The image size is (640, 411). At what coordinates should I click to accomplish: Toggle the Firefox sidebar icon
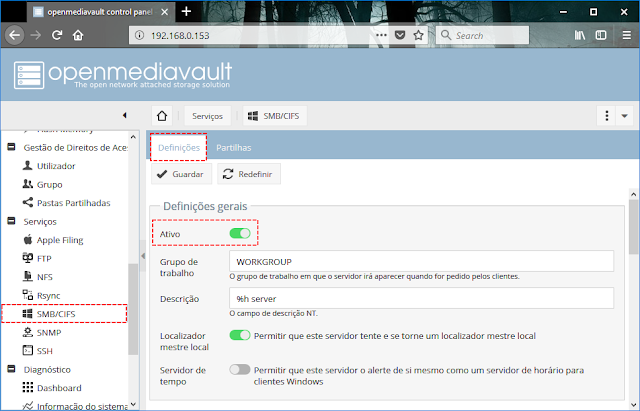click(x=601, y=35)
